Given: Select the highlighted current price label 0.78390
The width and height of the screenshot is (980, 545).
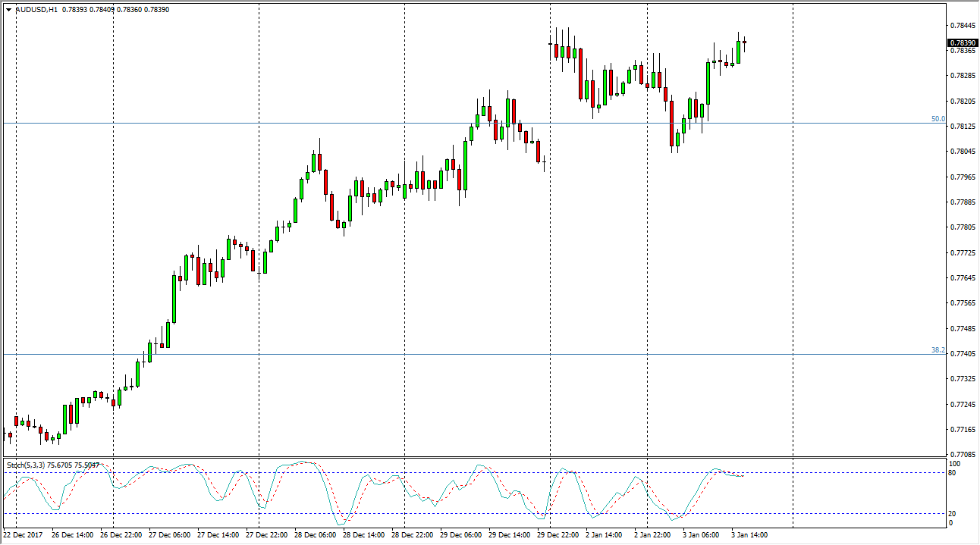Looking at the screenshot, I should coord(962,43).
